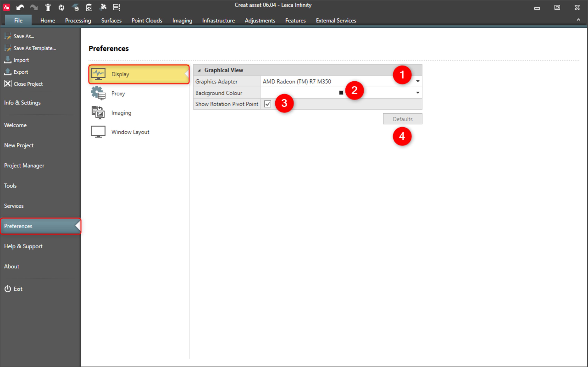Click the Graphics Adapter label
This screenshot has height=367, width=588.
point(216,82)
